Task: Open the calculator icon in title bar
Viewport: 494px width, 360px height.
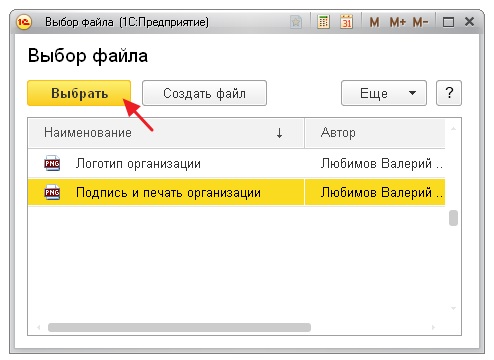Action: pos(323,22)
